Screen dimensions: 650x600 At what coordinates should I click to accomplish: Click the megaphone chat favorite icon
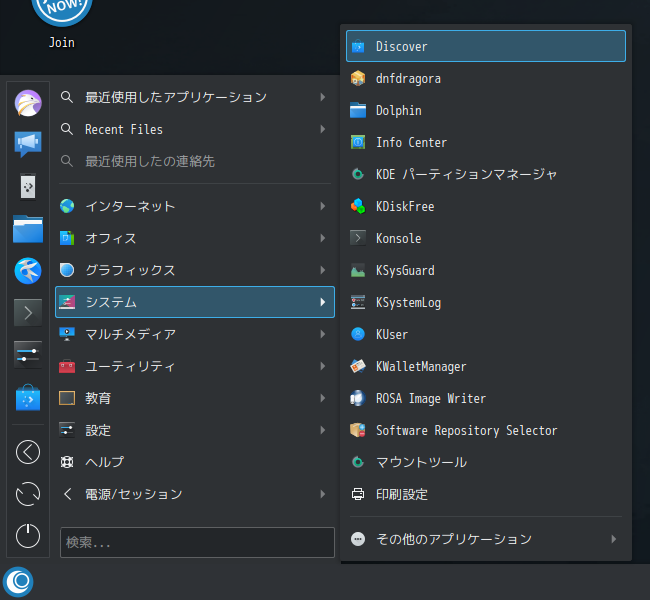coord(28,144)
